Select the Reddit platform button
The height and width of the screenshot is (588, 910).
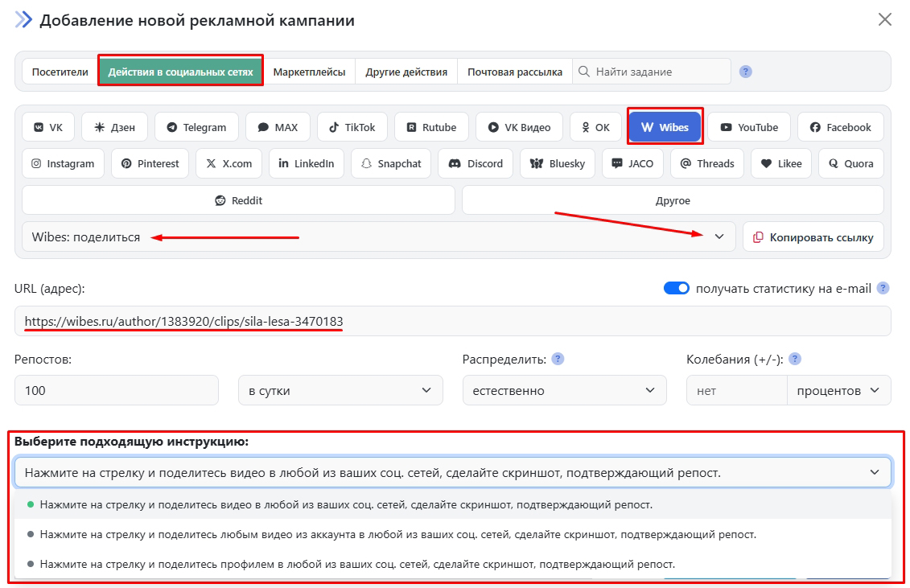(238, 200)
